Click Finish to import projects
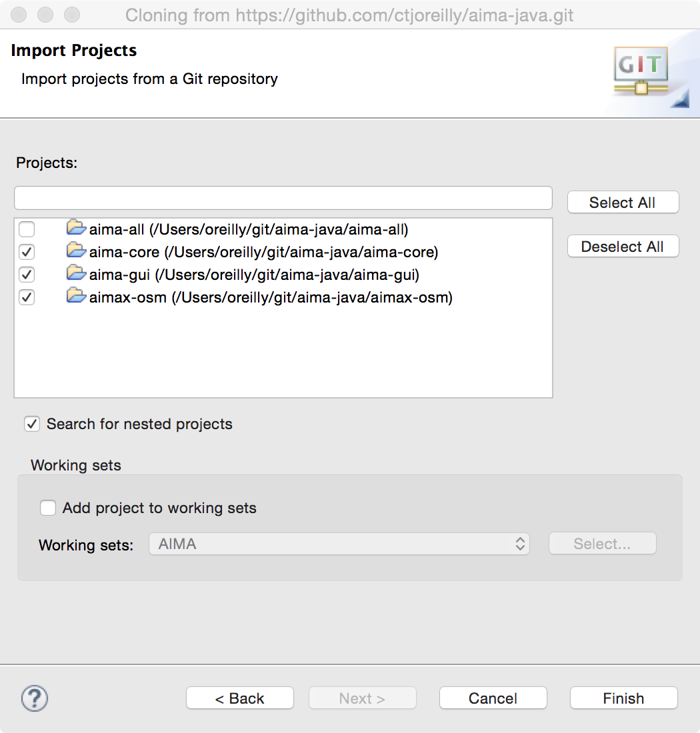The height and width of the screenshot is (733, 700). 623,698
